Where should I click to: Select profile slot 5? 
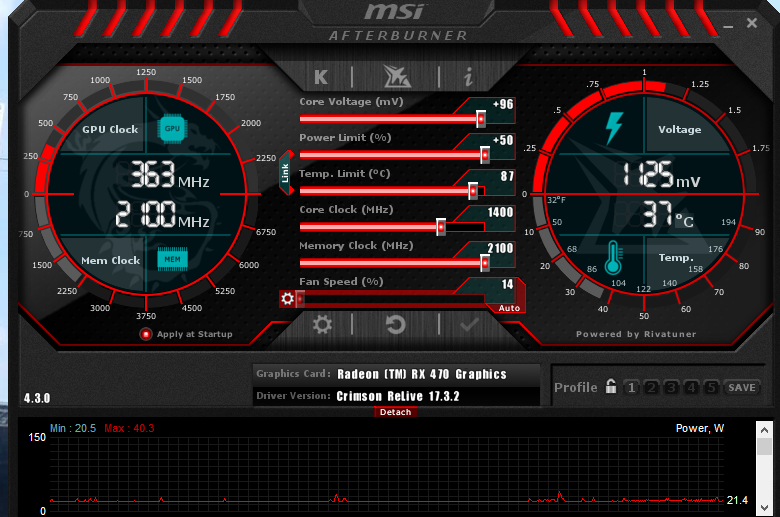coord(711,387)
